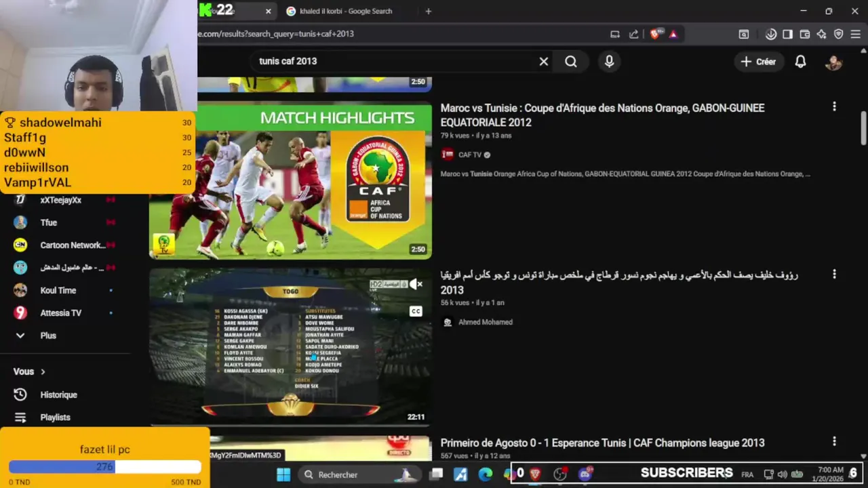868x488 pixels.
Task: Toggle captions CC on Togo video preview
Action: 416,311
